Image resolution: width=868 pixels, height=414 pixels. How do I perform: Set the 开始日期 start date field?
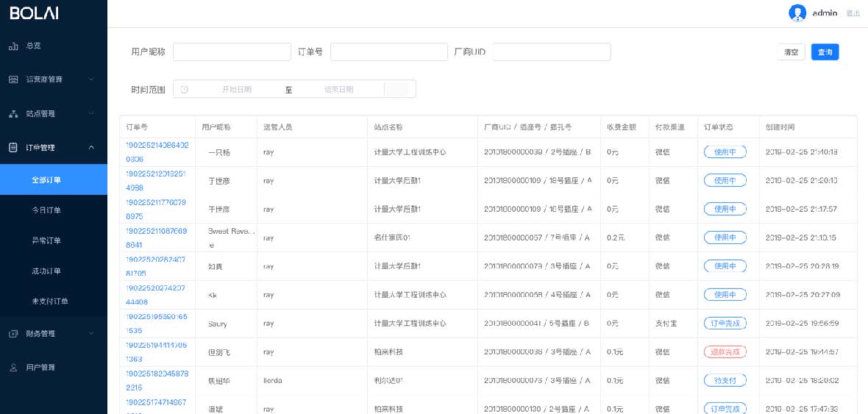pos(237,89)
